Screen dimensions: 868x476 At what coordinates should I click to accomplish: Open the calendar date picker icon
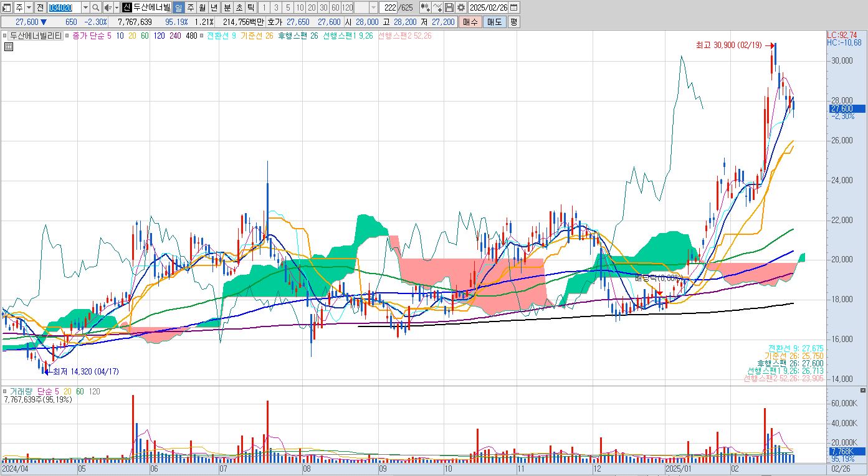[515, 7]
